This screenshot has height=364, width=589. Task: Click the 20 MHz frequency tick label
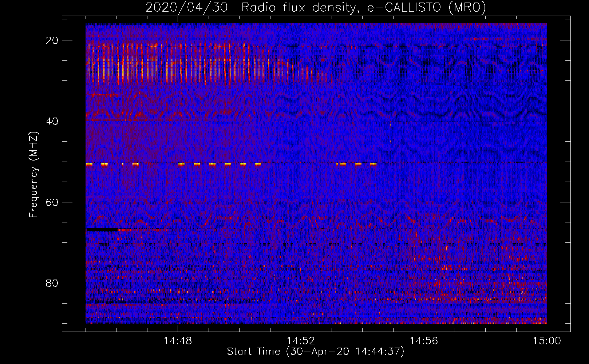pyautogui.click(x=52, y=40)
